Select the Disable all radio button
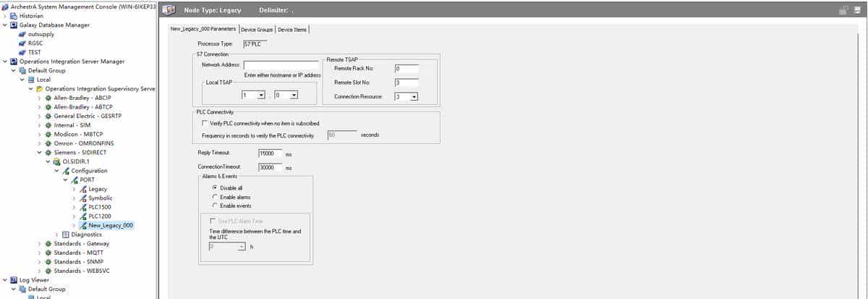Image resolution: width=868 pixels, height=299 pixels. pyautogui.click(x=215, y=188)
